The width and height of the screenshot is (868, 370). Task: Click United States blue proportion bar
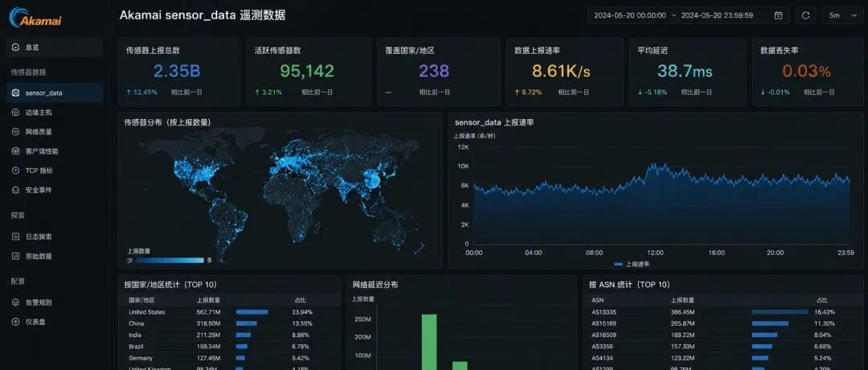click(252, 312)
